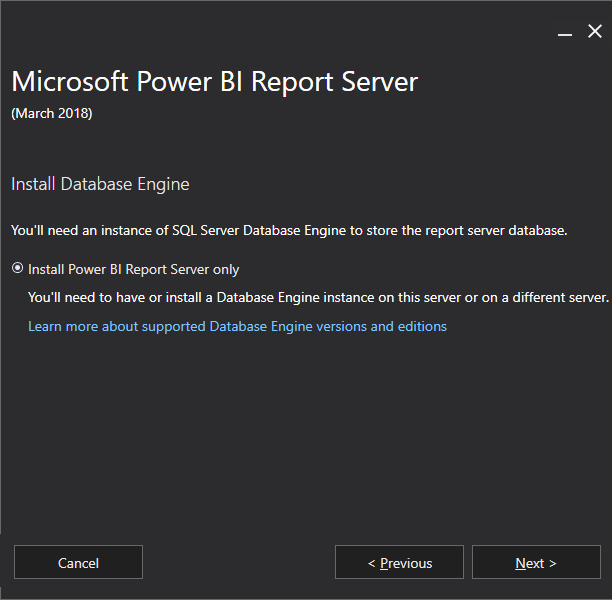The height and width of the screenshot is (600, 612).
Task: Click the Install Power BI Report Server only label
Action: [x=133, y=269]
